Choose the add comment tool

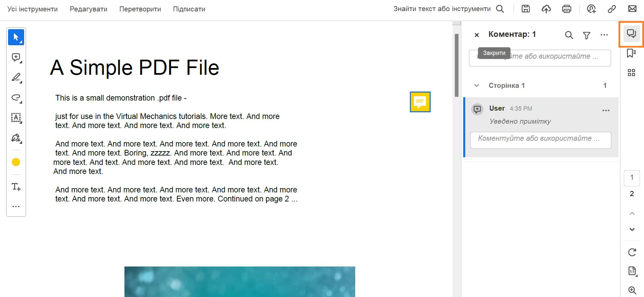(x=16, y=57)
